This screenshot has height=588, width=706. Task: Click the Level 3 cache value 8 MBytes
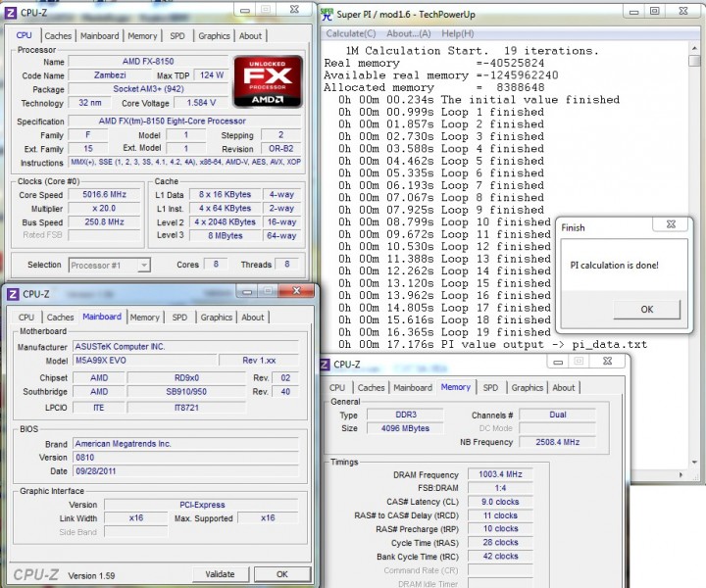click(x=226, y=236)
